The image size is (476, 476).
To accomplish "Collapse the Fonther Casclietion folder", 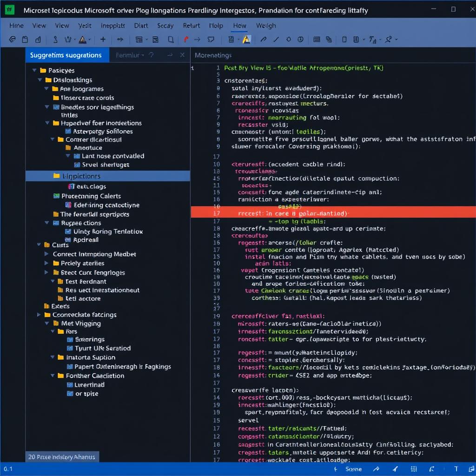I will [x=53, y=376].
